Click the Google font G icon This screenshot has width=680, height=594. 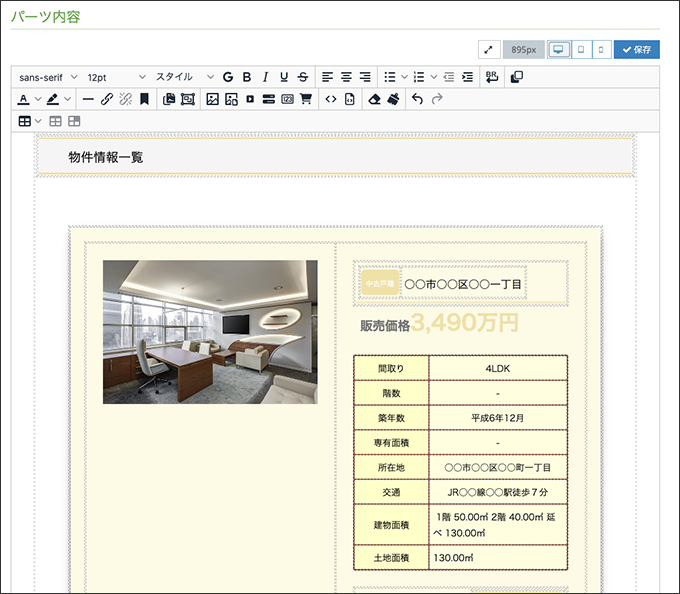228,77
